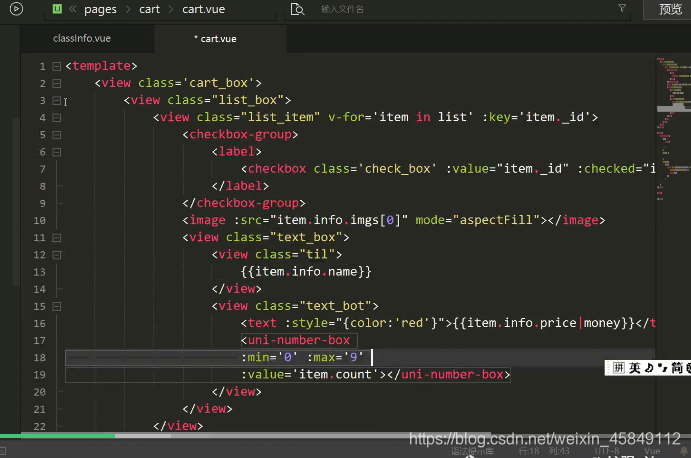Click the video progress bar at bottom

(x=346, y=436)
